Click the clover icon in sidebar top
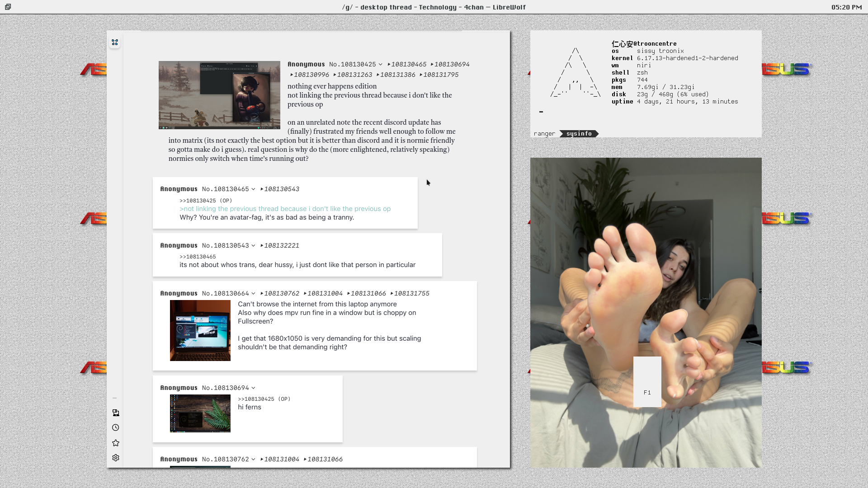The height and width of the screenshot is (488, 868). 115,42
